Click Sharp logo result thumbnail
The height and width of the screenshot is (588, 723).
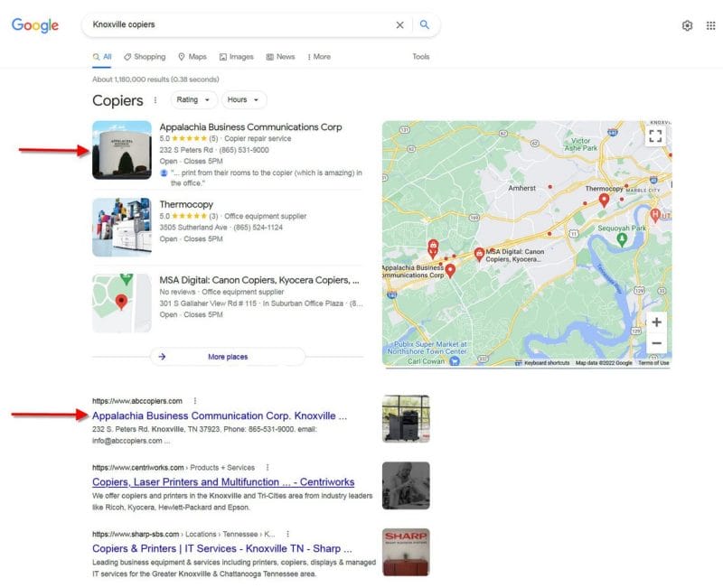(x=406, y=552)
